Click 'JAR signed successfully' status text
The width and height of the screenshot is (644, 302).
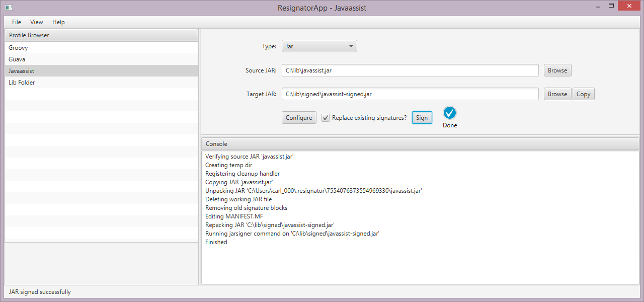(x=40, y=292)
